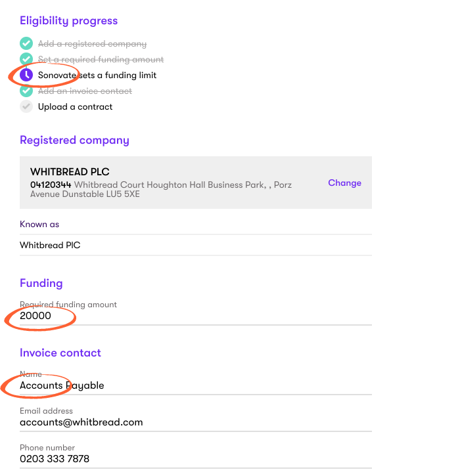Click the Invoice contact section heading

pos(60,353)
